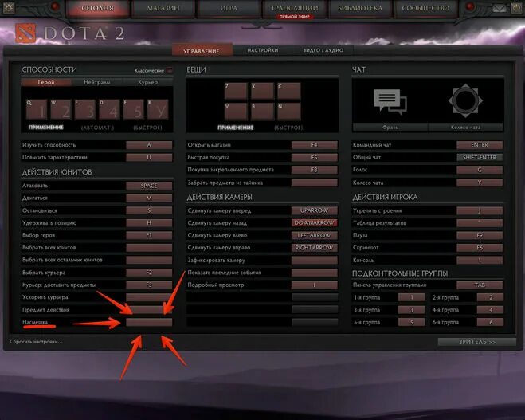Select the E ability slot 3
This screenshot has width=525, height=420.
click(x=85, y=109)
